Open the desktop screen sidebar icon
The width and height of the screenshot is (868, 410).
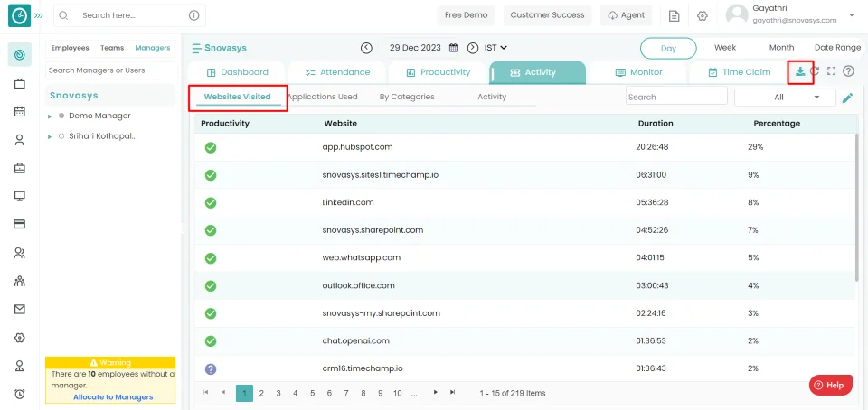click(x=19, y=196)
